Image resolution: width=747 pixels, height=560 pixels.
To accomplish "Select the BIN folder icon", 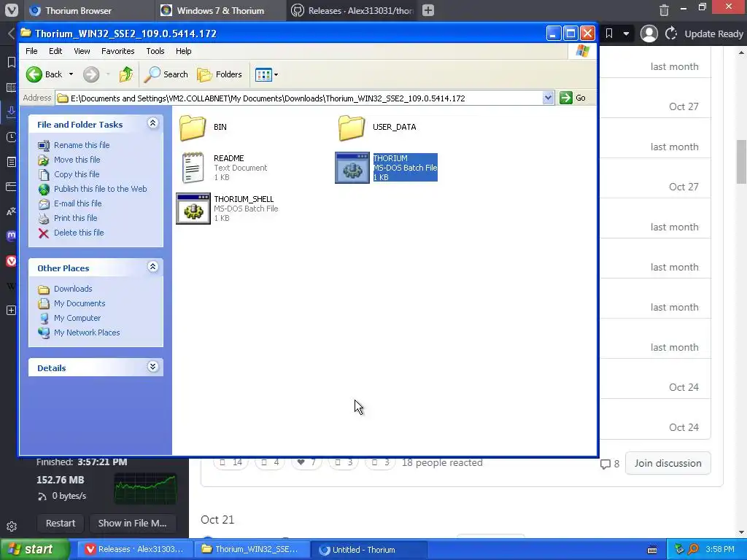I will (x=193, y=128).
